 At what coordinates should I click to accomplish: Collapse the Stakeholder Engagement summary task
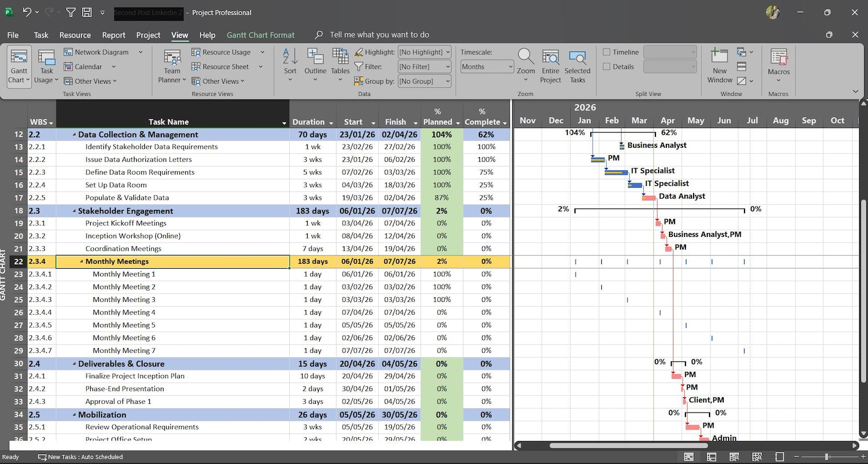(x=74, y=211)
